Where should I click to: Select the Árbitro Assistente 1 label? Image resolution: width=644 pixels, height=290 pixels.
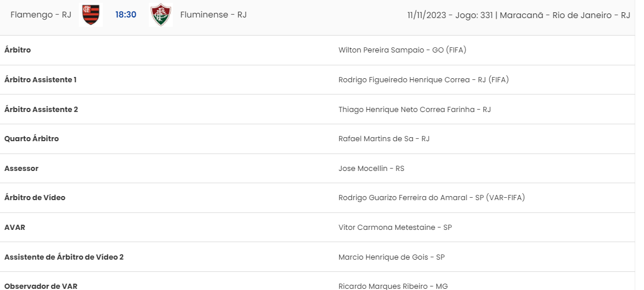coord(40,79)
